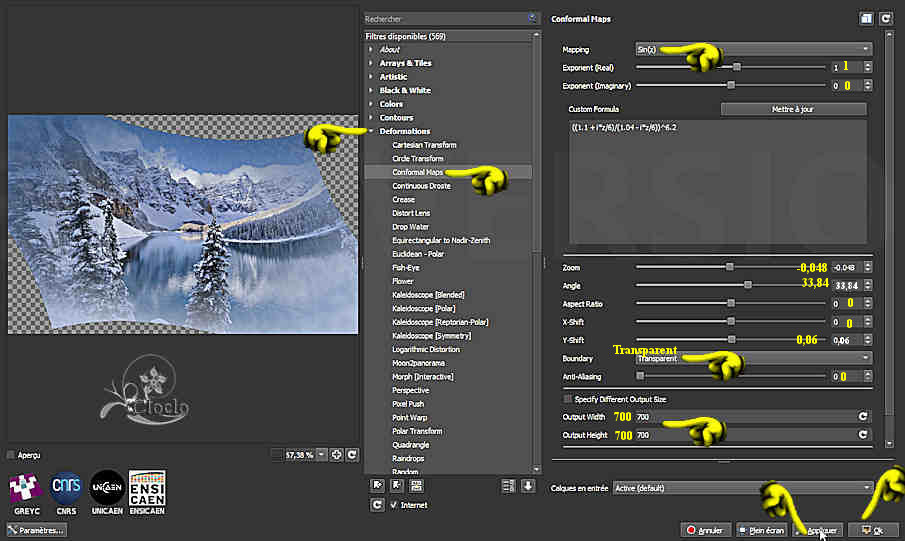Screen dimensions: 905x541
Task: Uncheck the Internet checkbox
Action: coord(393,505)
